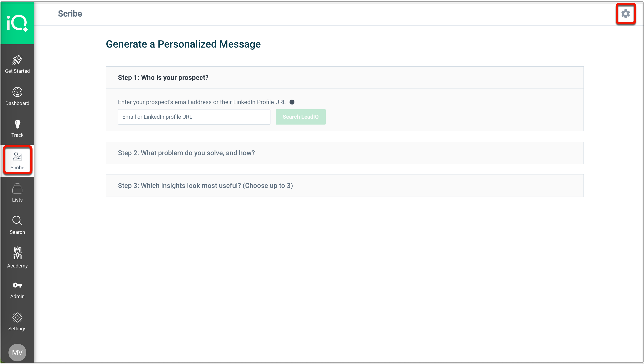Click the LeadIQ logo
The width and height of the screenshot is (644, 364).
click(17, 23)
